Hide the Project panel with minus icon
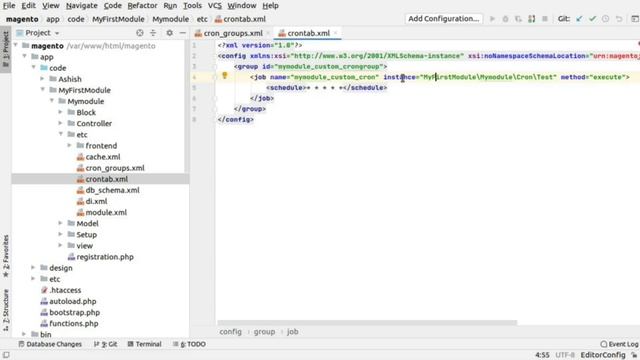Image resolution: width=640 pixels, height=360 pixels. tap(182, 33)
